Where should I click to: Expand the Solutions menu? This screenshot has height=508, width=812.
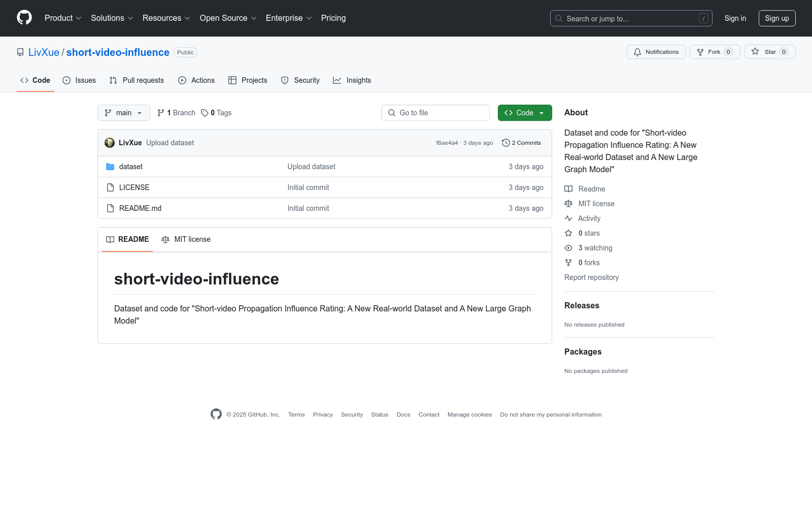112,18
